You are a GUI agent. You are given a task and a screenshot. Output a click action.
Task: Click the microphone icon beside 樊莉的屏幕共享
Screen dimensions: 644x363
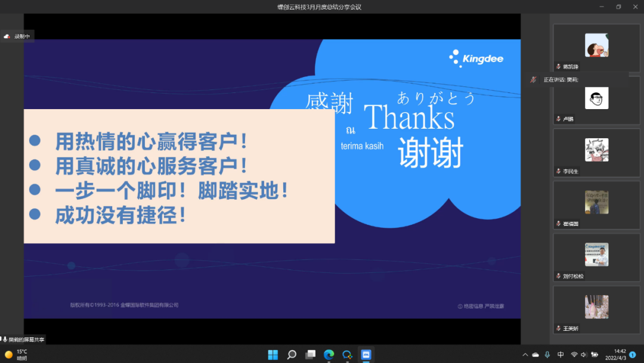pos(5,340)
